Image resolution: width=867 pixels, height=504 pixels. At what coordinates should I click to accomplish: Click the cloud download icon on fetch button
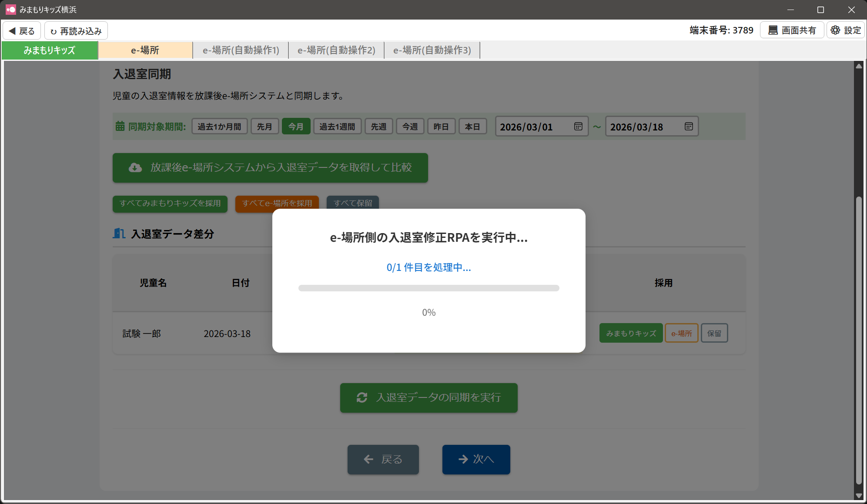click(x=135, y=168)
